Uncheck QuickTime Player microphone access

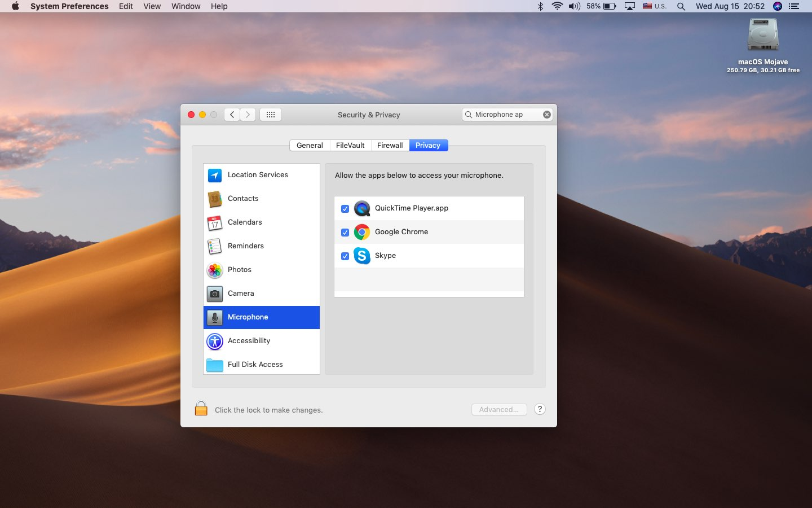(345, 209)
